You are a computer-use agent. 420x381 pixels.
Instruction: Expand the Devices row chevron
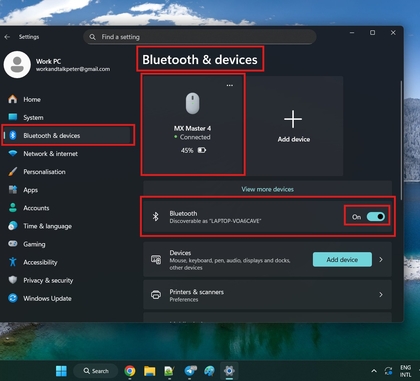[381, 259]
